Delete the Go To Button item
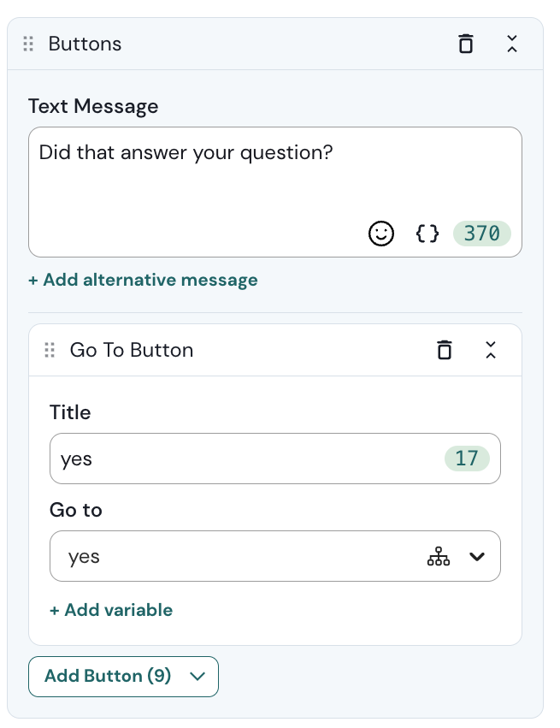Image resolution: width=560 pixels, height=728 pixels. pyautogui.click(x=445, y=350)
